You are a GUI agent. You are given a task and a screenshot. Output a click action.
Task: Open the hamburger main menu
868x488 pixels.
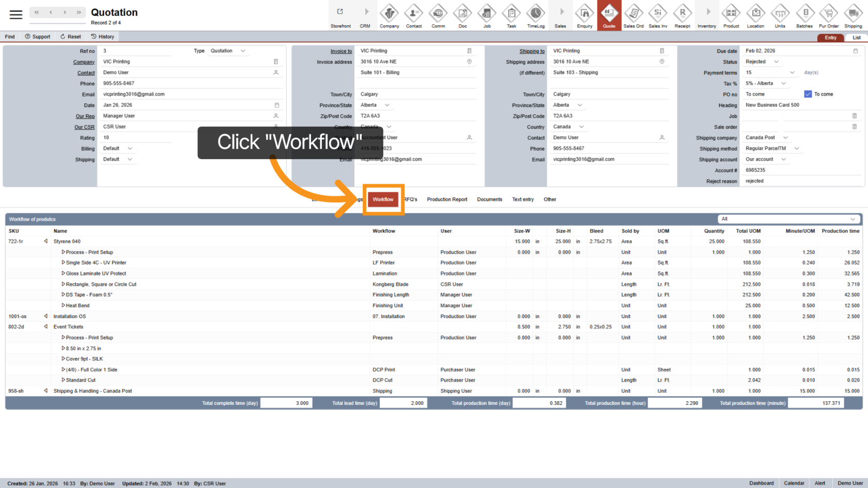16,14
